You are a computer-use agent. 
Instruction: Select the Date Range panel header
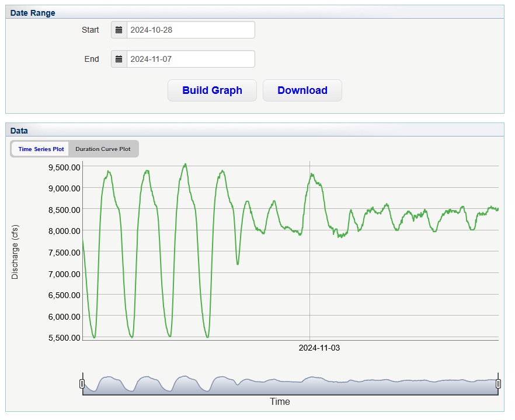(33, 12)
